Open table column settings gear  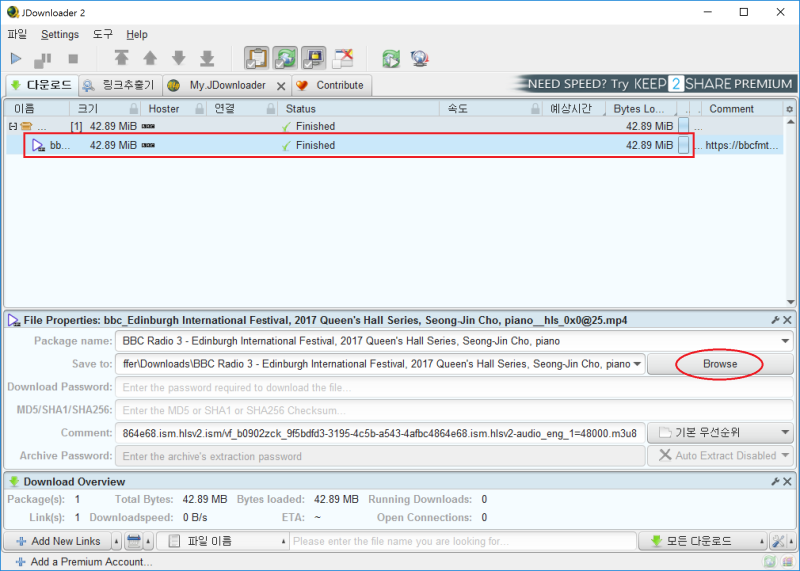[x=789, y=109]
